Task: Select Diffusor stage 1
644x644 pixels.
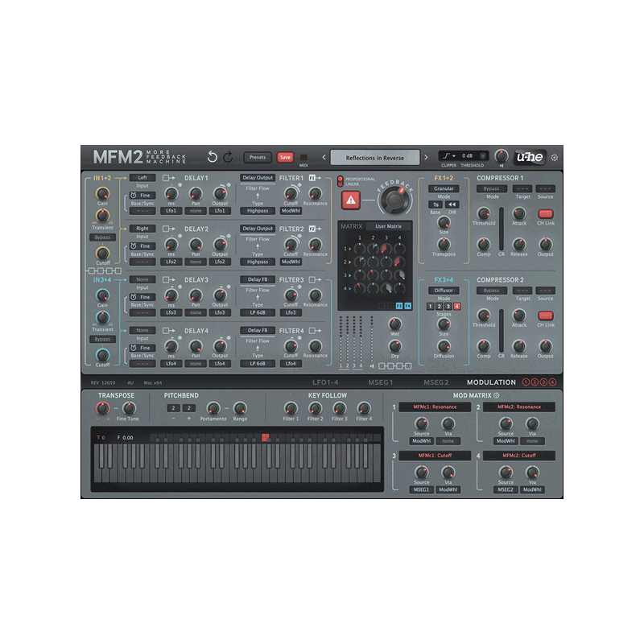Action: [431, 307]
